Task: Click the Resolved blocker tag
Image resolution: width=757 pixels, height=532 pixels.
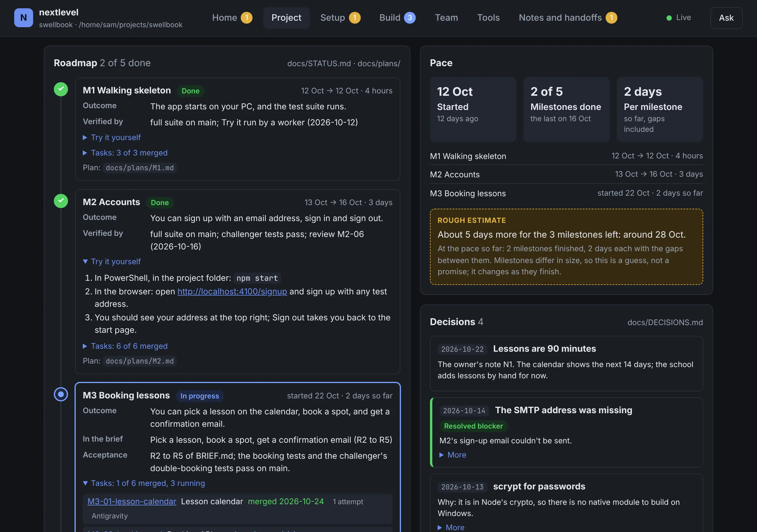Action: pos(473,426)
